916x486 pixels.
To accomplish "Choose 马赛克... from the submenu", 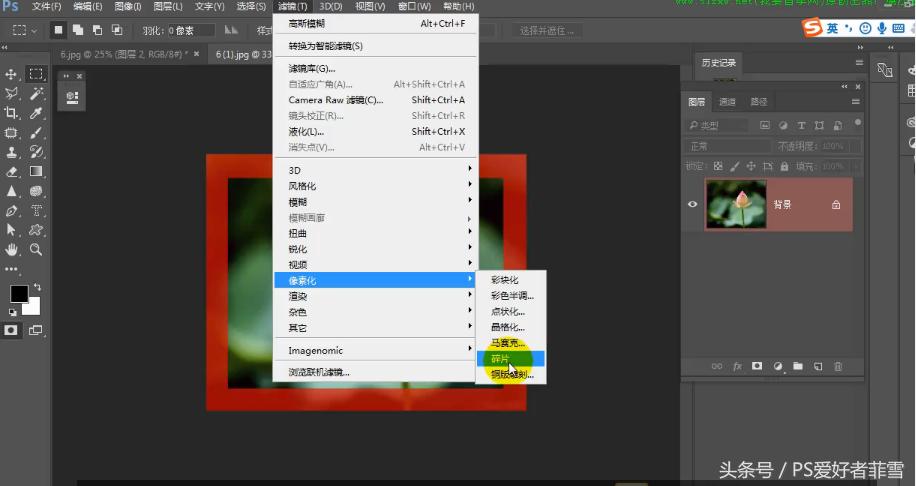I will (511, 343).
